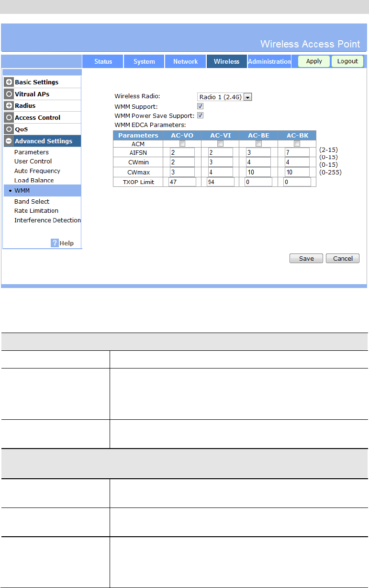Open the Parameters submenu item
Viewport: 369px width, 588px height.
click(x=32, y=152)
